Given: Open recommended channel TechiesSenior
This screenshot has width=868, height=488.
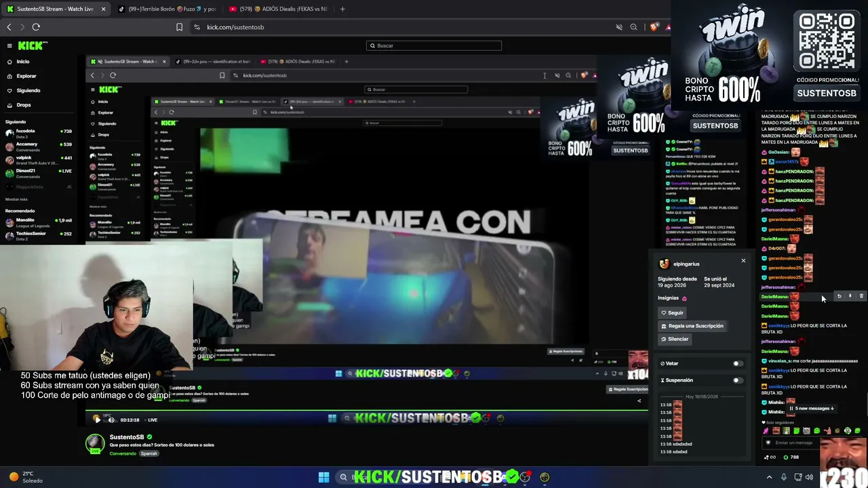Looking at the screenshot, I should 39,235.
